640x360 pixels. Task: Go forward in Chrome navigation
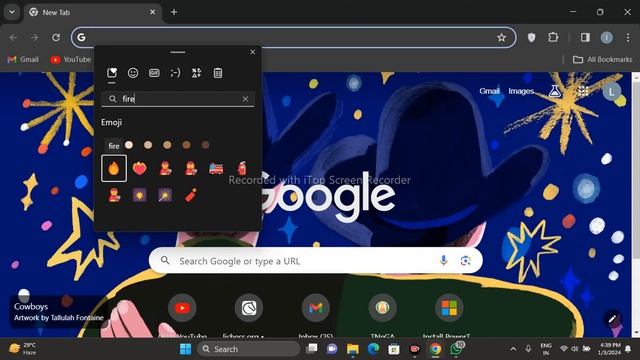pyautogui.click(x=34, y=38)
